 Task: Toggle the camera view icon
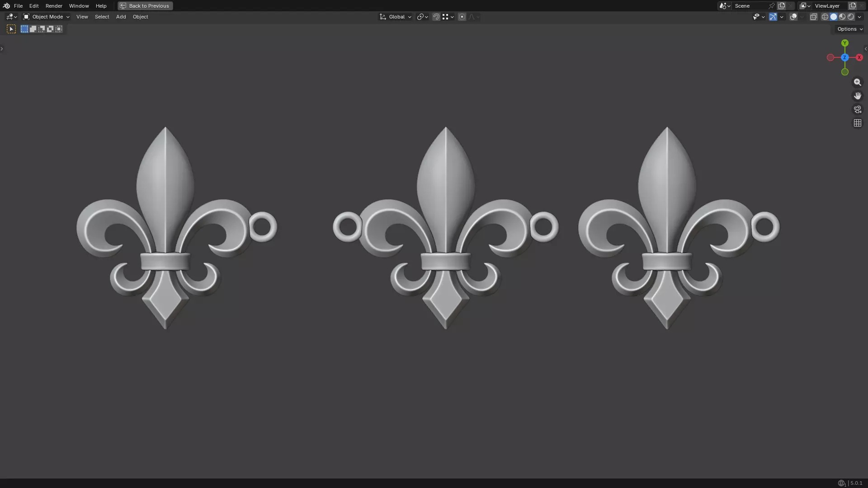click(857, 109)
